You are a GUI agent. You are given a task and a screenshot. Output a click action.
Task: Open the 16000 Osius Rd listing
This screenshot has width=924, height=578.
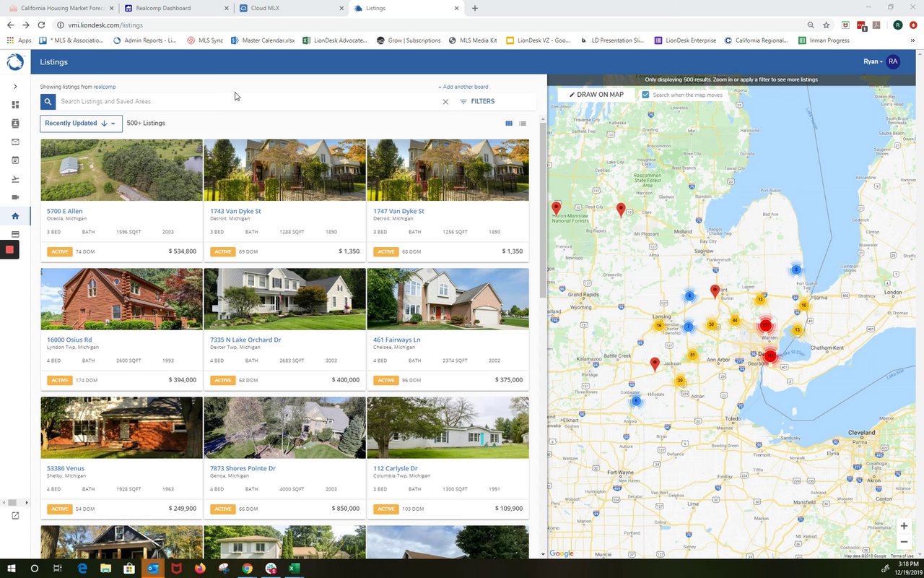pyautogui.click(x=69, y=340)
